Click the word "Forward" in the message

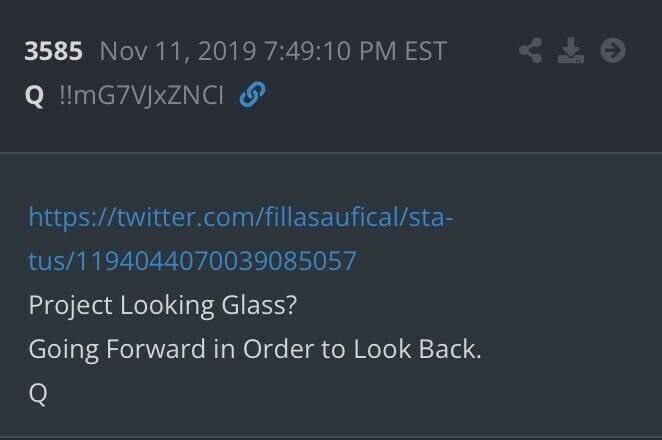coord(155,349)
